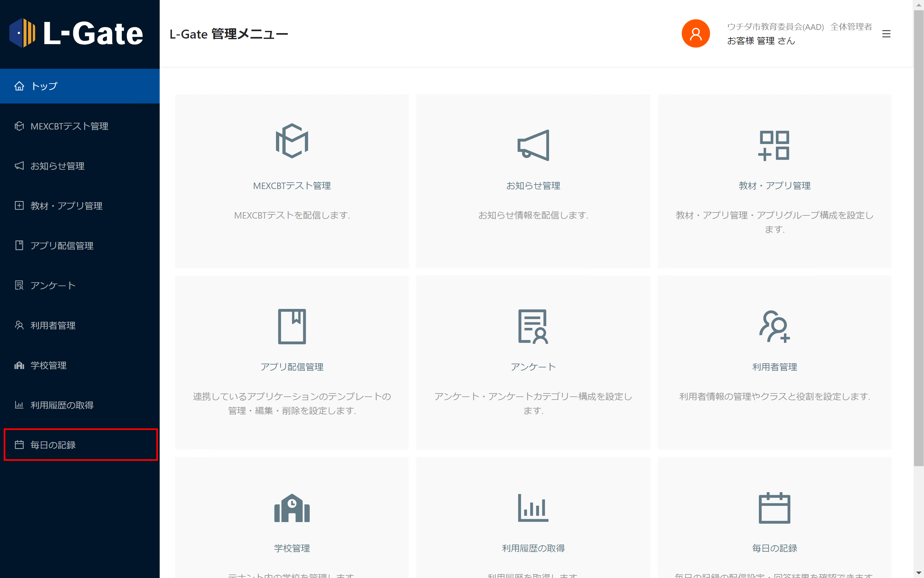Click the アンケート card description text
Viewport: 924px width, 578px height.
[x=533, y=403]
